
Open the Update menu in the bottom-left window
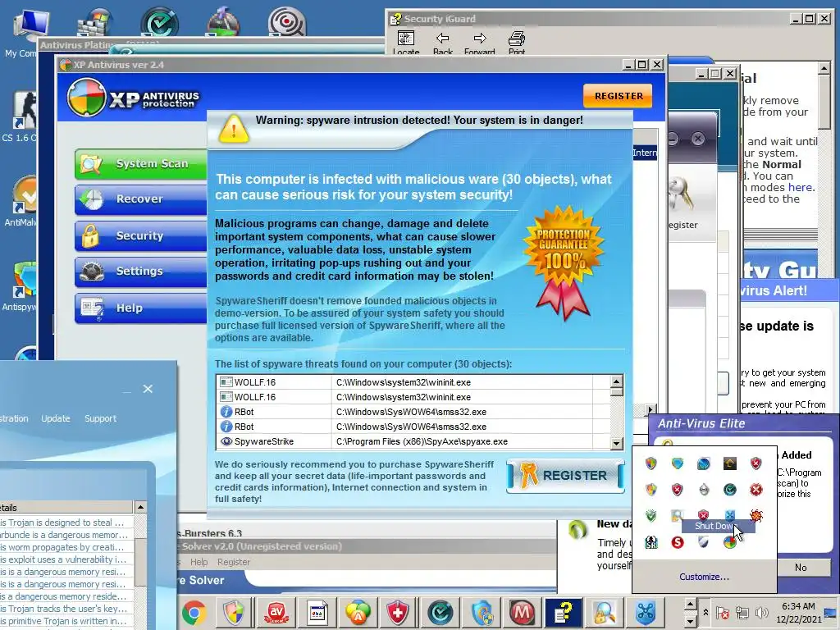click(56, 418)
